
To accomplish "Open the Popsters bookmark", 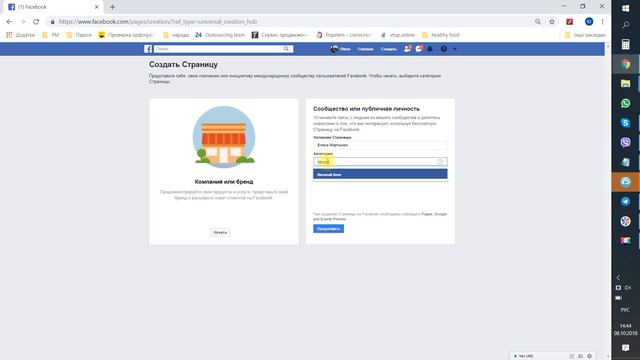I will coord(343,35).
